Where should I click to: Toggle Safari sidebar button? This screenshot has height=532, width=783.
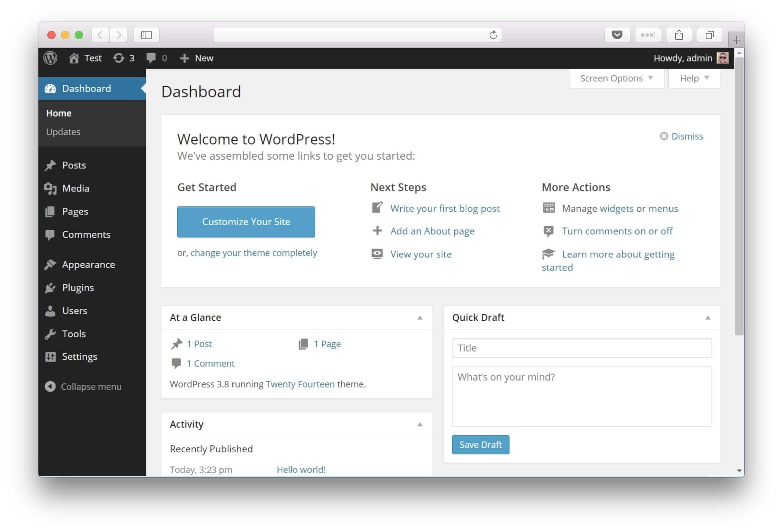pyautogui.click(x=147, y=35)
